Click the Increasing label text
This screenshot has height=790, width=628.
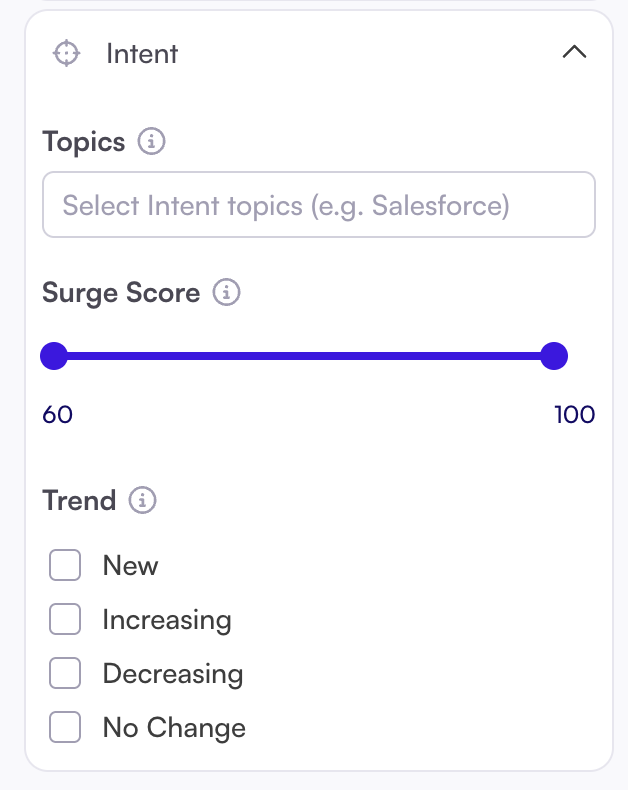(167, 620)
